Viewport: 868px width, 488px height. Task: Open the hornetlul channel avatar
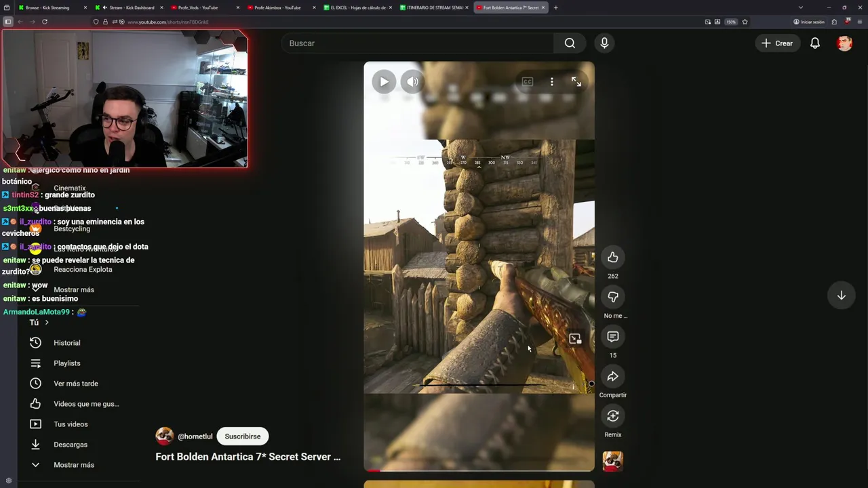[x=164, y=436]
